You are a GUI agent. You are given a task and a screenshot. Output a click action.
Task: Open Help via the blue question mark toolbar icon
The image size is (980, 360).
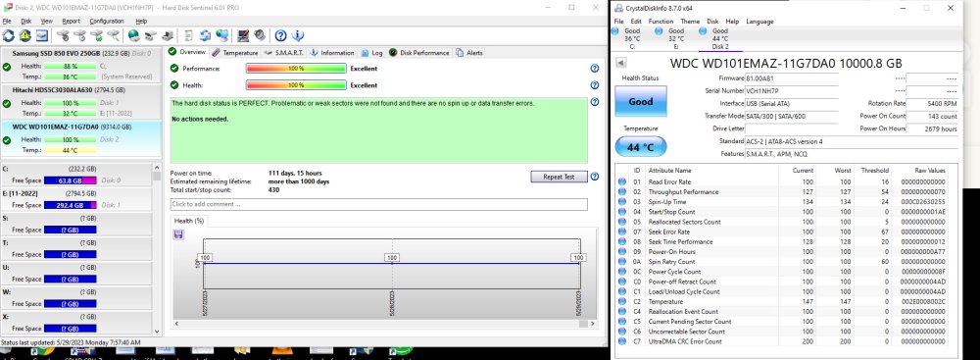coord(280,35)
